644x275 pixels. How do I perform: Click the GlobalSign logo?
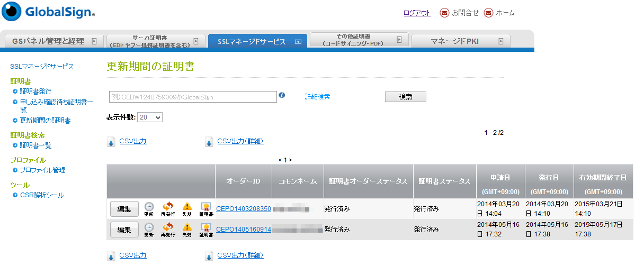coord(48,12)
